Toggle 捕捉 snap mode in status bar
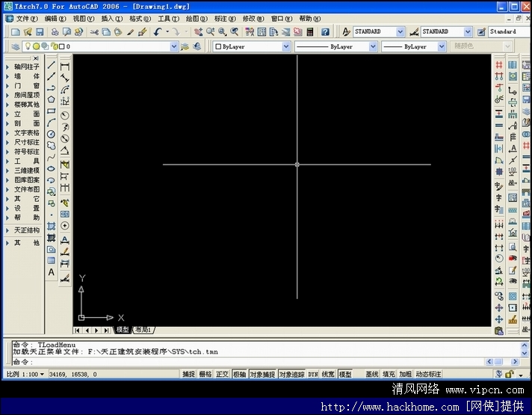532x415 pixels. pos(188,374)
